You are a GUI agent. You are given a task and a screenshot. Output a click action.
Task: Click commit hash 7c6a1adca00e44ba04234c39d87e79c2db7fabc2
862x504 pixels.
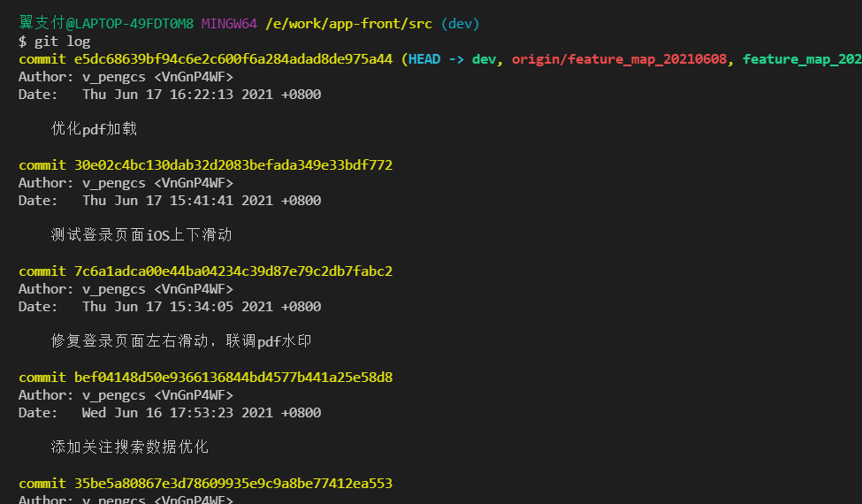tap(233, 271)
